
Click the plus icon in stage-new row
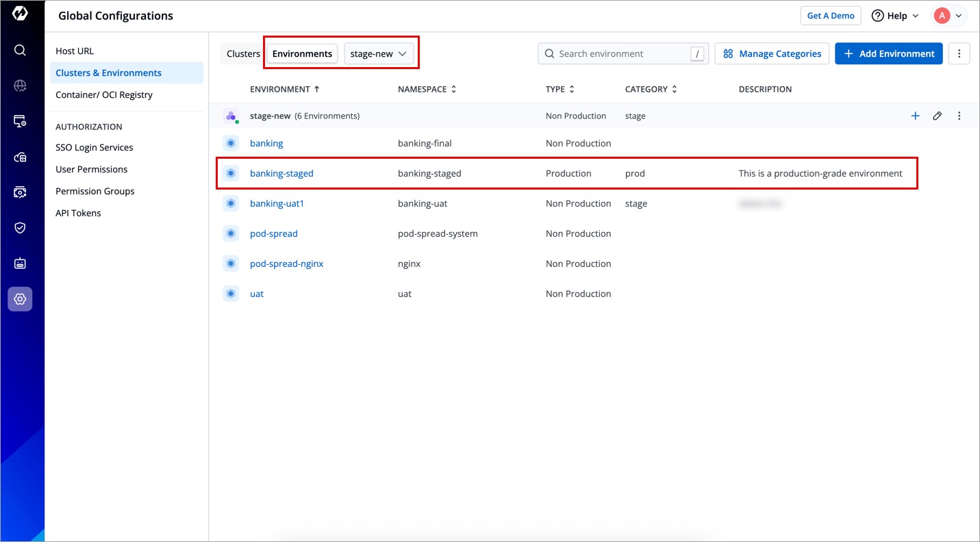(915, 116)
